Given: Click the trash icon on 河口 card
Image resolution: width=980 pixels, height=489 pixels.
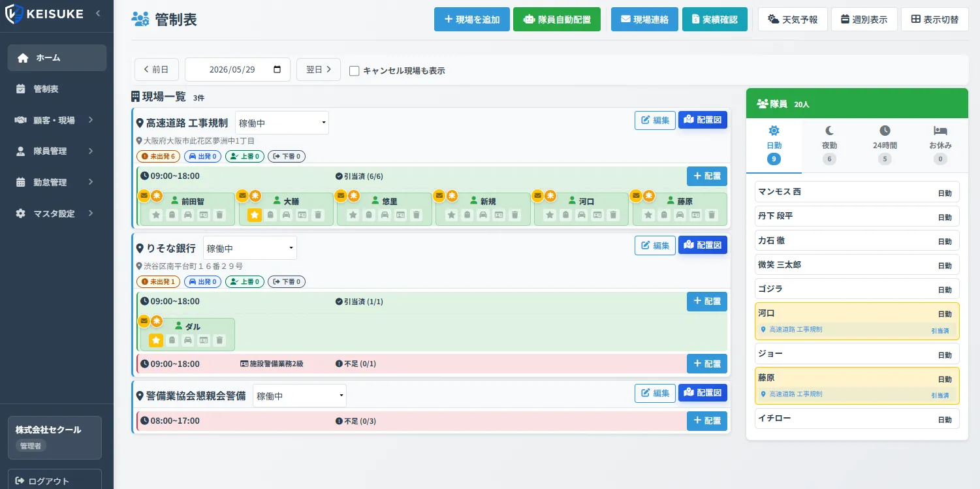Looking at the screenshot, I should tap(613, 214).
